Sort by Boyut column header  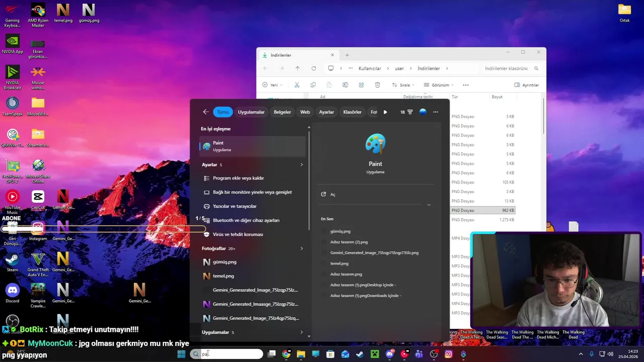tap(497, 97)
